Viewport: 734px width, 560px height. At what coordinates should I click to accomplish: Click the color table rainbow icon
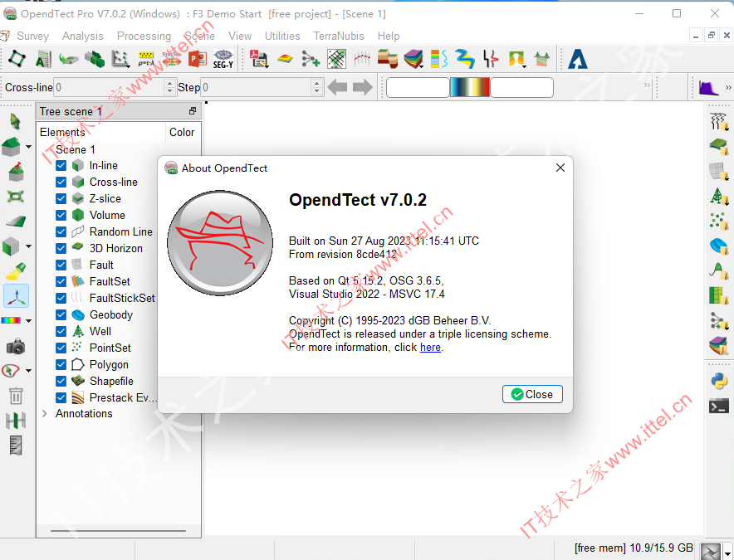pos(11,320)
